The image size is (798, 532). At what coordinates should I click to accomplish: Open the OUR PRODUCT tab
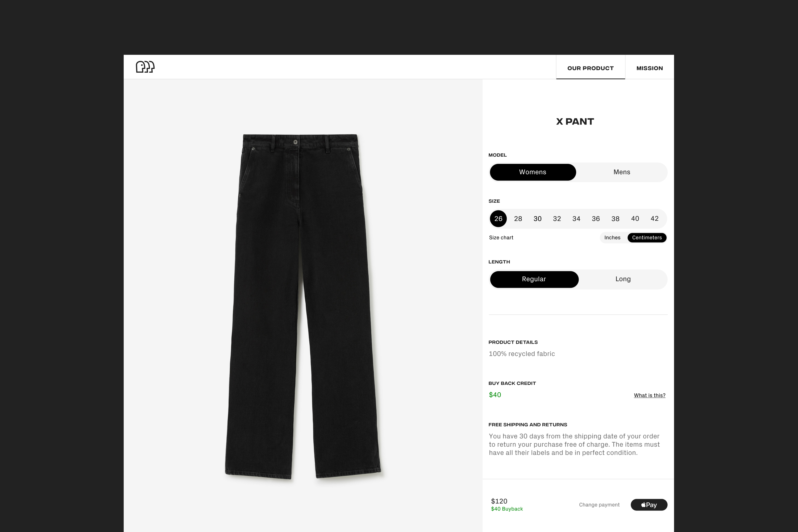tap(590, 68)
